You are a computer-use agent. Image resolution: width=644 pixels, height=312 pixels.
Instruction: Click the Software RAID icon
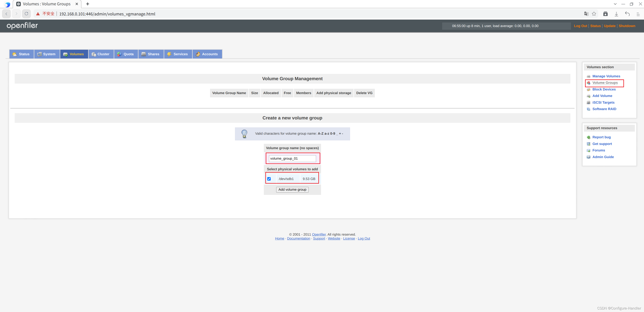point(588,109)
